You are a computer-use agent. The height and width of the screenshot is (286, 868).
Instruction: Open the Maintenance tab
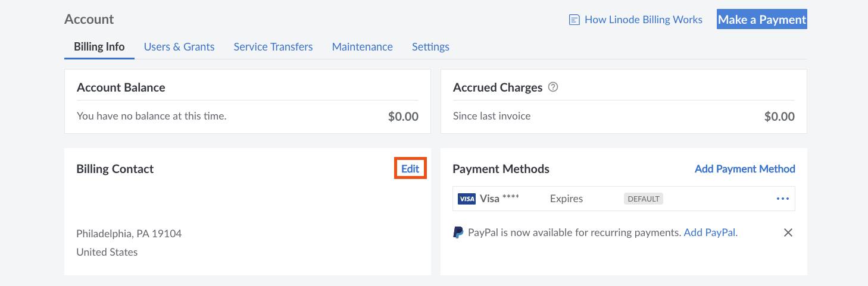363,46
